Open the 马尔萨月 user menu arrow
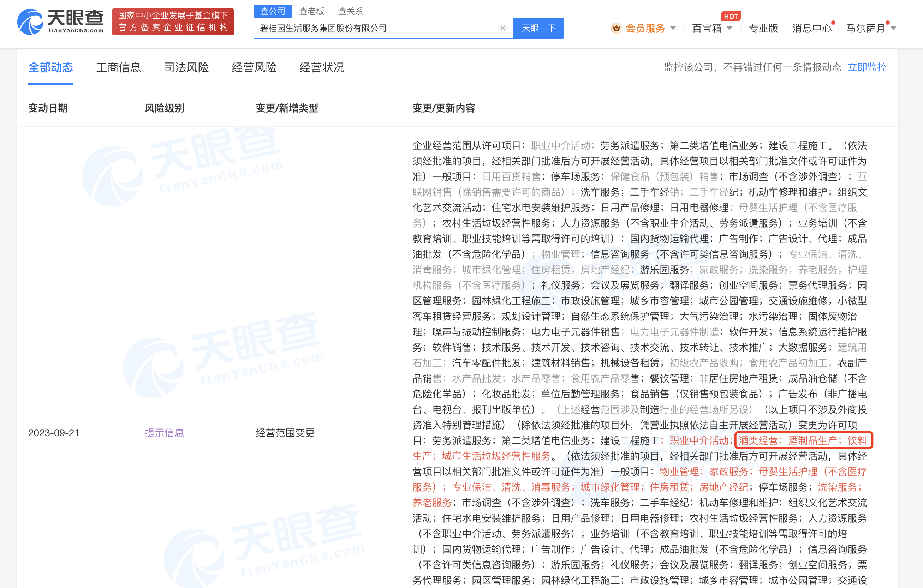Screen dimensions: 923x588 [x=893, y=28]
